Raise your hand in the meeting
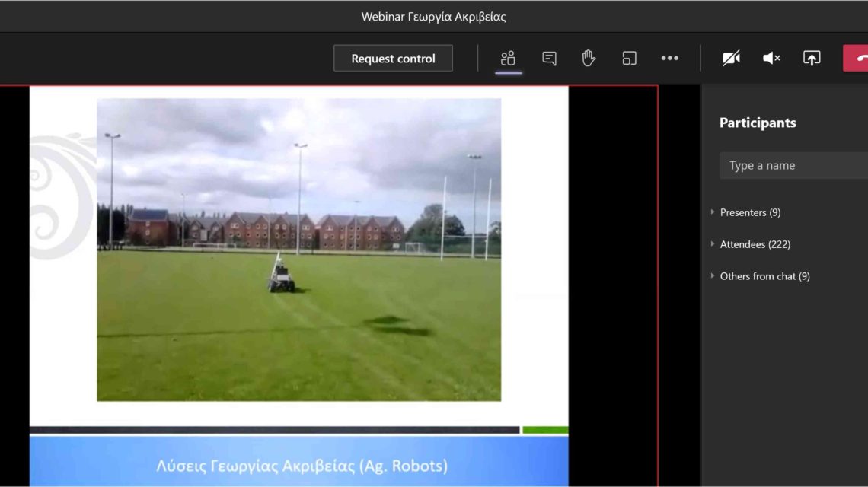The image size is (868, 487). pos(589,59)
